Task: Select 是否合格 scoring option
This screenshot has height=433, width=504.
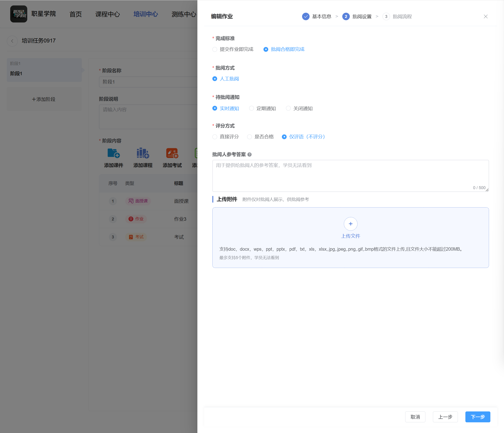Action: pyautogui.click(x=260, y=137)
